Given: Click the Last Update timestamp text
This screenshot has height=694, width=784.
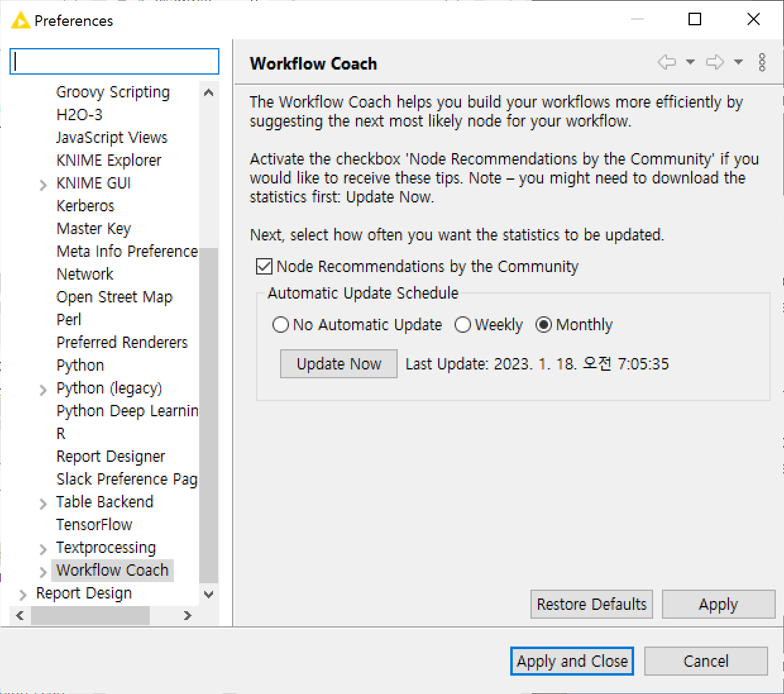Looking at the screenshot, I should click(x=537, y=364).
